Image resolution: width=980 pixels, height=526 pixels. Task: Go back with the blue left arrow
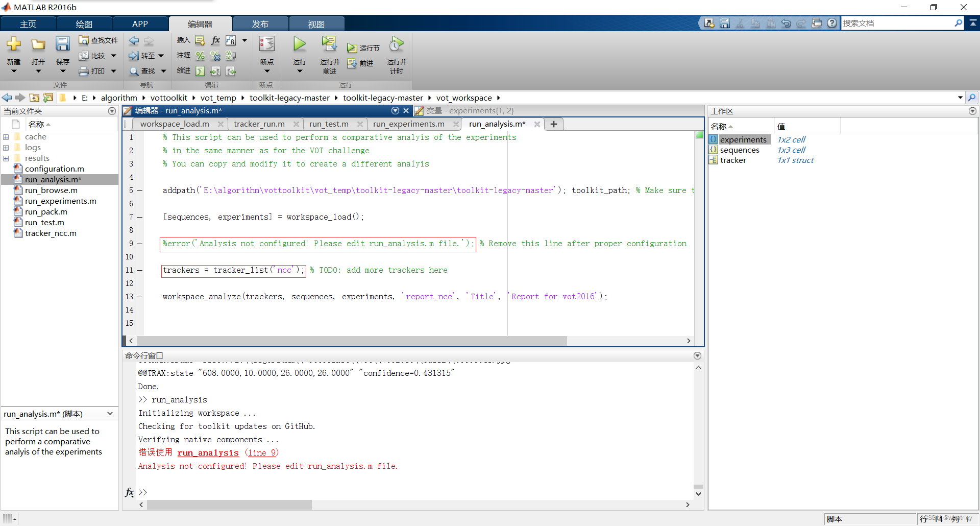click(x=134, y=40)
